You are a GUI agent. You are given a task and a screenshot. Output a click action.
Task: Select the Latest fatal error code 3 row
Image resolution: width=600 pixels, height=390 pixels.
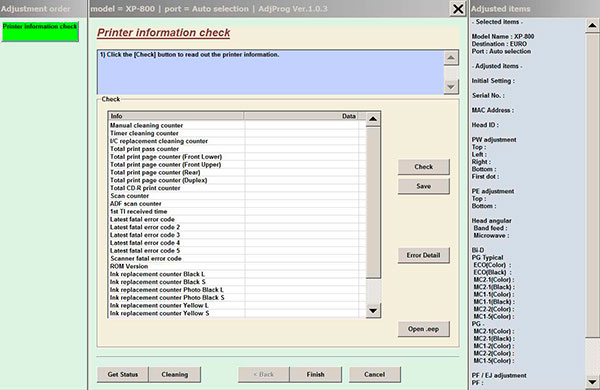(x=237, y=235)
